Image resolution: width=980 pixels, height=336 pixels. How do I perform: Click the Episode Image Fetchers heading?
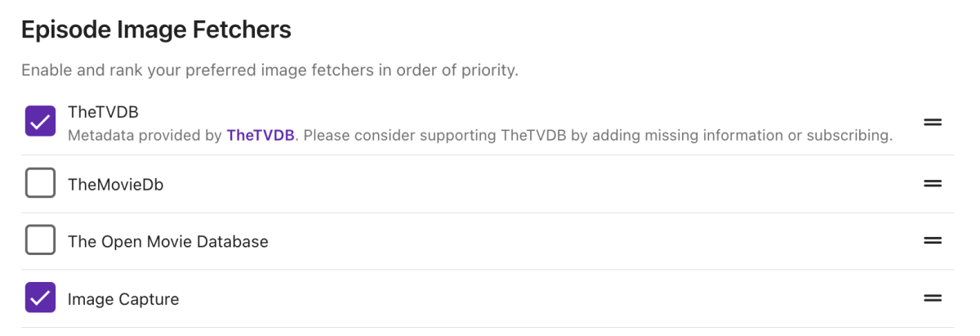point(156,30)
